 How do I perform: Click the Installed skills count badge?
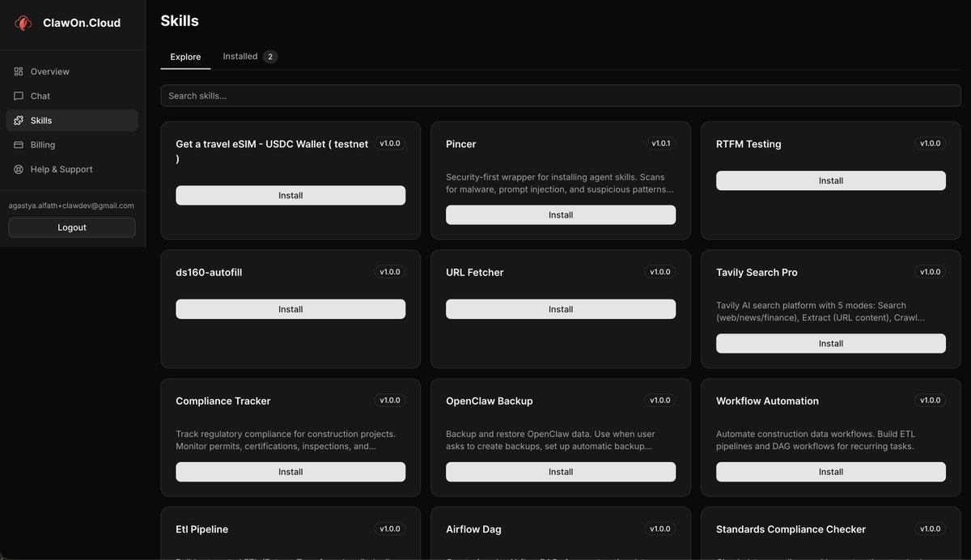(x=269, y=56)
